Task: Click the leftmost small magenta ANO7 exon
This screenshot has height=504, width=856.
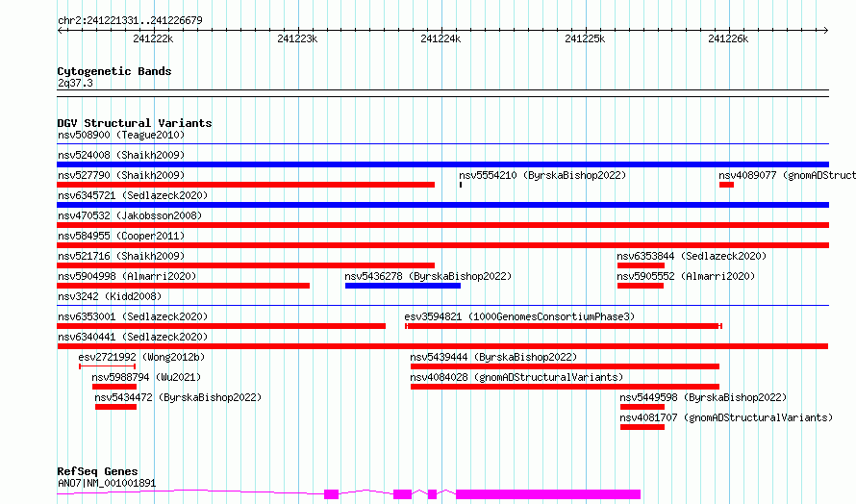Action: pos(332,494)
